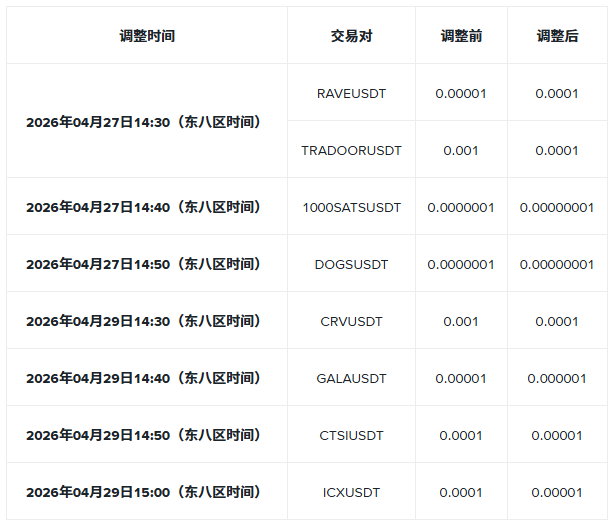Select the CTSIUSDT trading pair cell
Viewport: 612px width, 524px height.
click(x=351, y=435)
